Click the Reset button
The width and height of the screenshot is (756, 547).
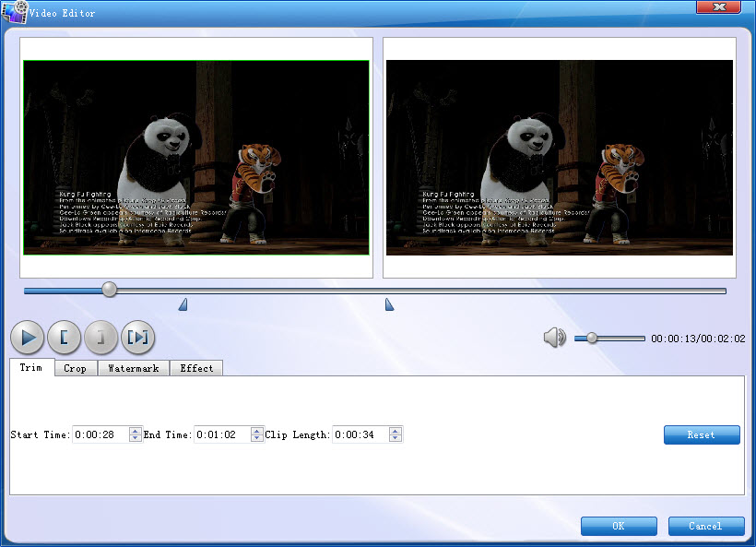tap(702, 434)
